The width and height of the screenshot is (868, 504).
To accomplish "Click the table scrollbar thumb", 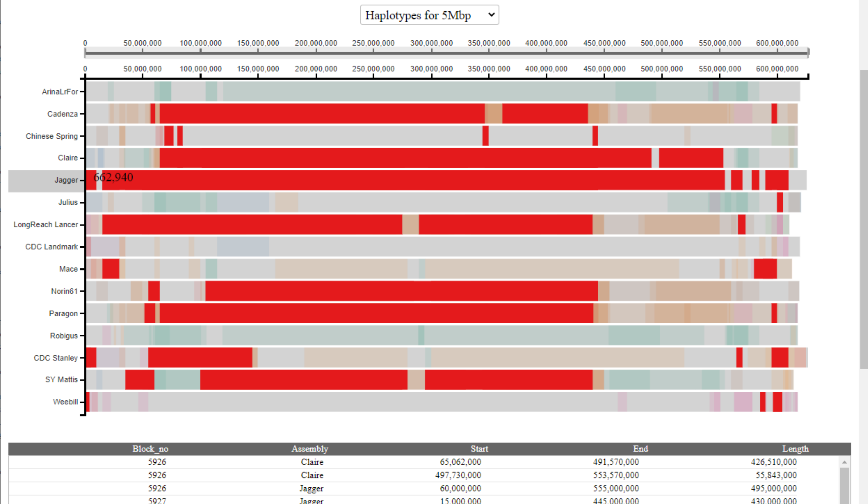I will [x=844, y=485].
